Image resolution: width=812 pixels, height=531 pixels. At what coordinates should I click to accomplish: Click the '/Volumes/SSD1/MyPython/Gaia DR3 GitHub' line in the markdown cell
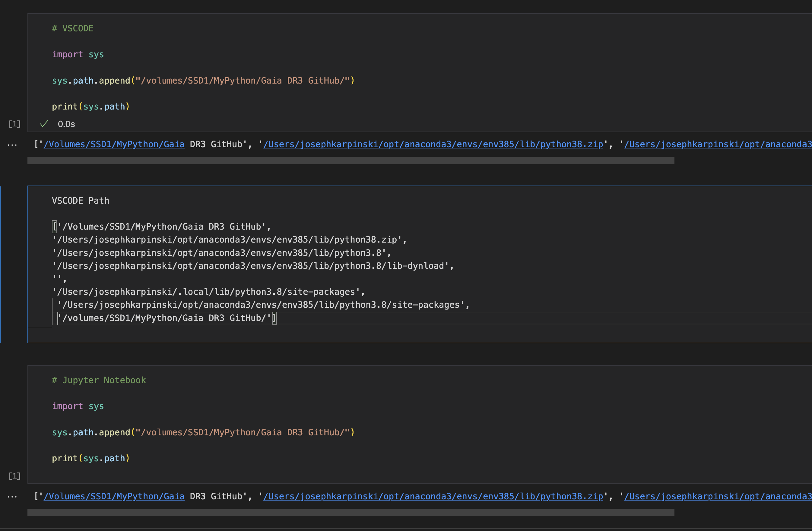(x=161, y=227)
